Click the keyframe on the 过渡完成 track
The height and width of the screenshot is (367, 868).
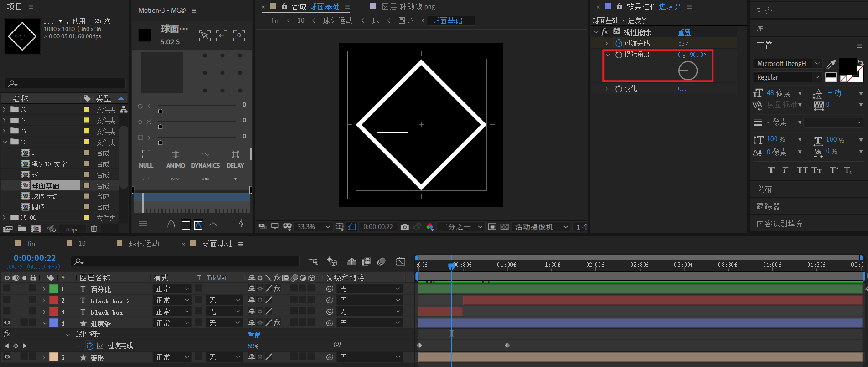pos(507,346)
